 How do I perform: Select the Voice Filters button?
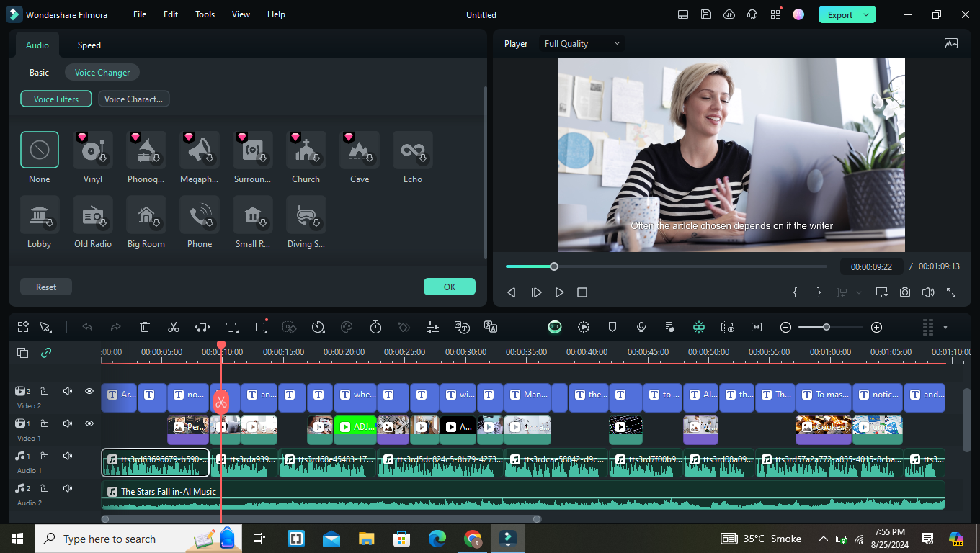(x=56, y=99)
